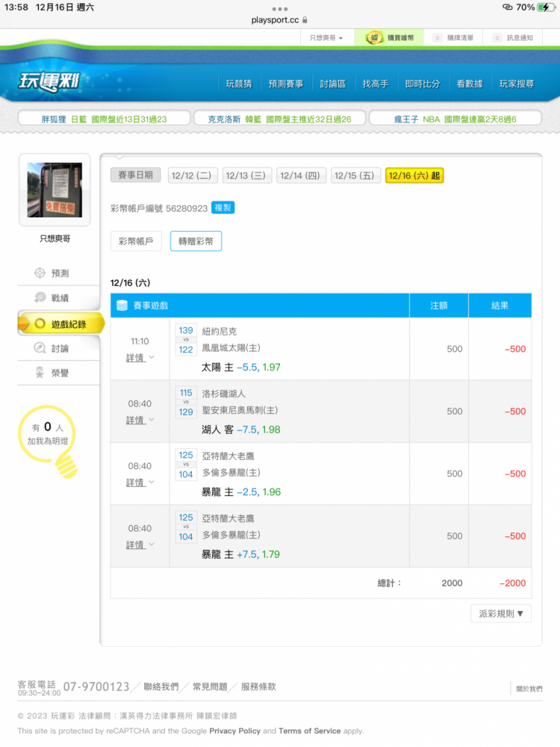
Task: Open the 瘋王子 NBA promo banner
Action: (455, 119)
